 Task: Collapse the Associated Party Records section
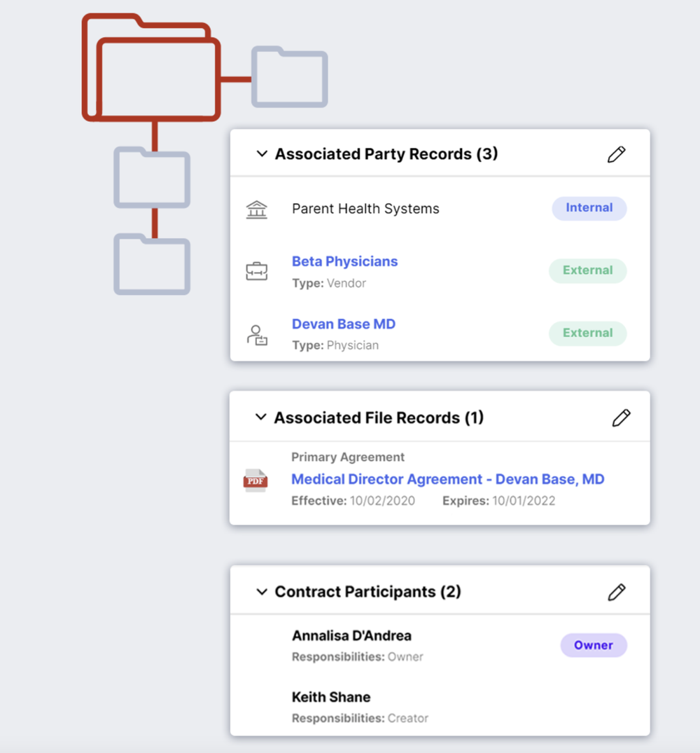coord(262,154)
